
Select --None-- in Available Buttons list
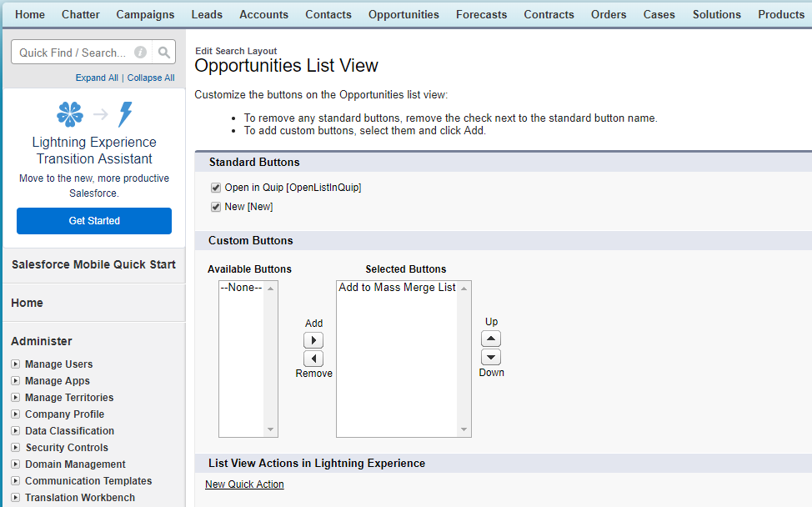click(x=241, y=288)
